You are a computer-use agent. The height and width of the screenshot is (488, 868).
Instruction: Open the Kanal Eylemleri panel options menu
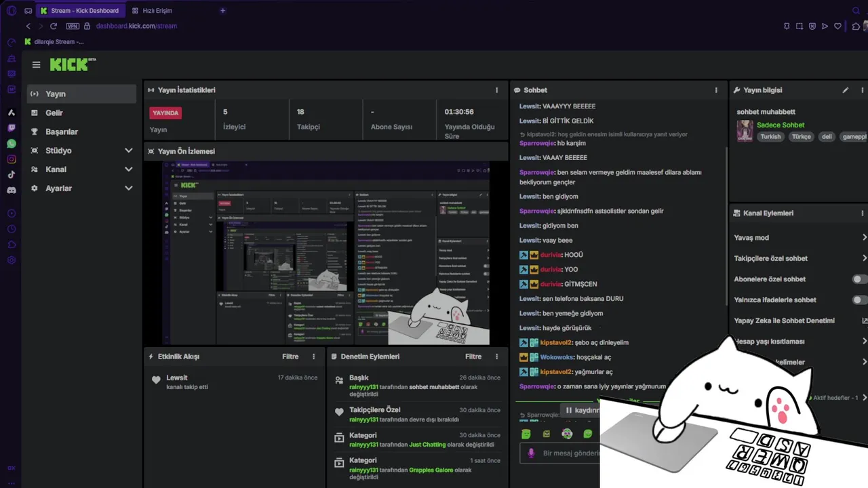click(x=864, y=213)
